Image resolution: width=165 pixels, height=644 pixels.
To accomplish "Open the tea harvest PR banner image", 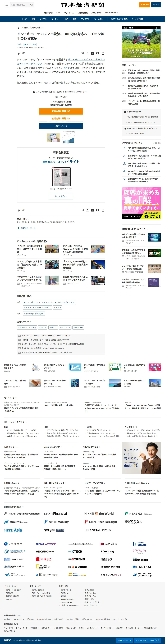I will point(141,42).
